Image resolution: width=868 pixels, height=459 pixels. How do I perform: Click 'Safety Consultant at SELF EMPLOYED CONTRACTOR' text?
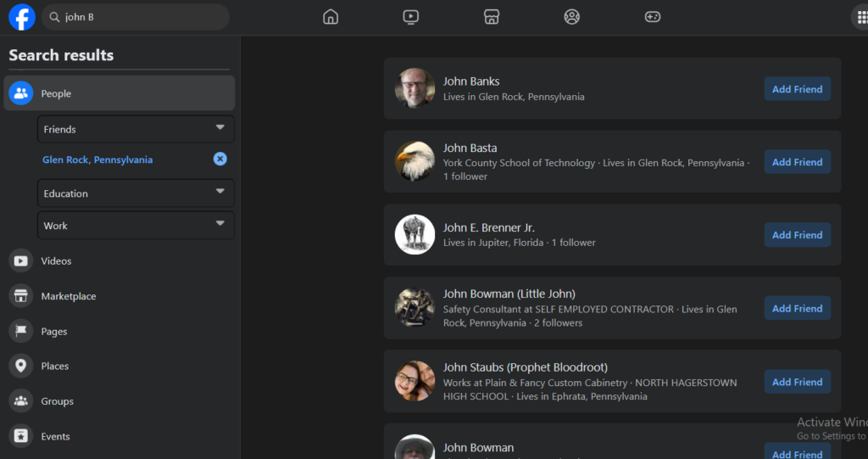tap(559, 310)
